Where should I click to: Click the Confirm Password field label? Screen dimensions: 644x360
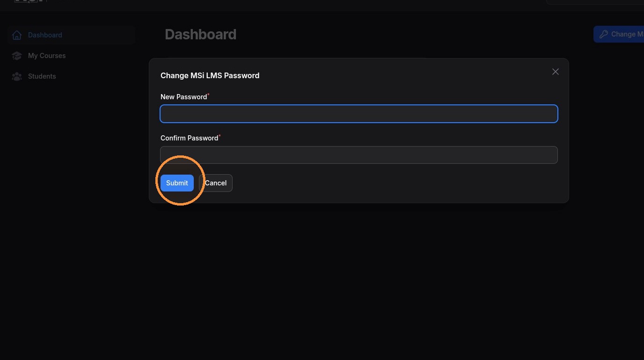pyautogui.click(x=190, y=138)
